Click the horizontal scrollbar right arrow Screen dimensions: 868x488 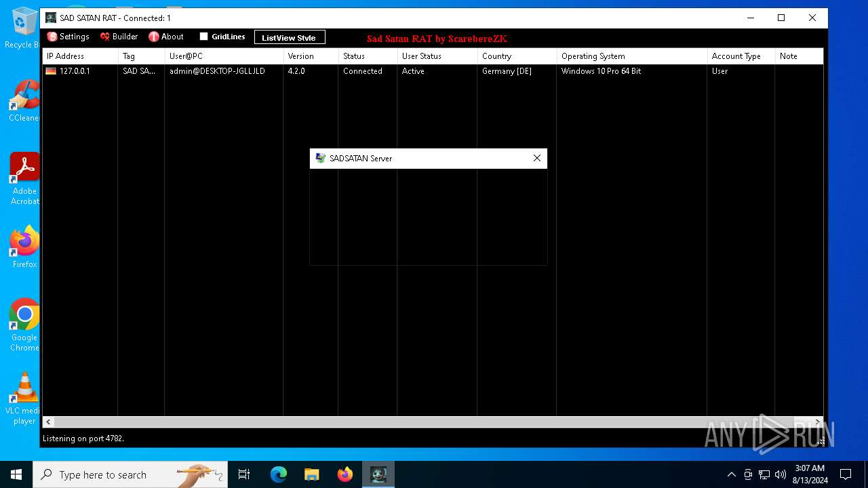817,422
